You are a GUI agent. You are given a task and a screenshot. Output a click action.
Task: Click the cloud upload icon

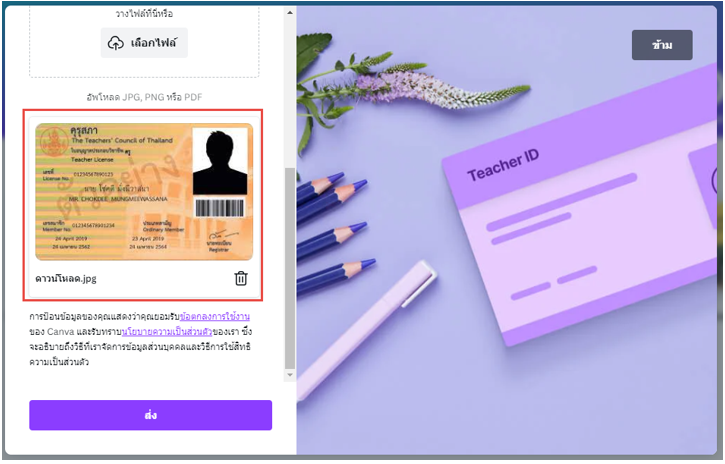(x=116, y=43)
